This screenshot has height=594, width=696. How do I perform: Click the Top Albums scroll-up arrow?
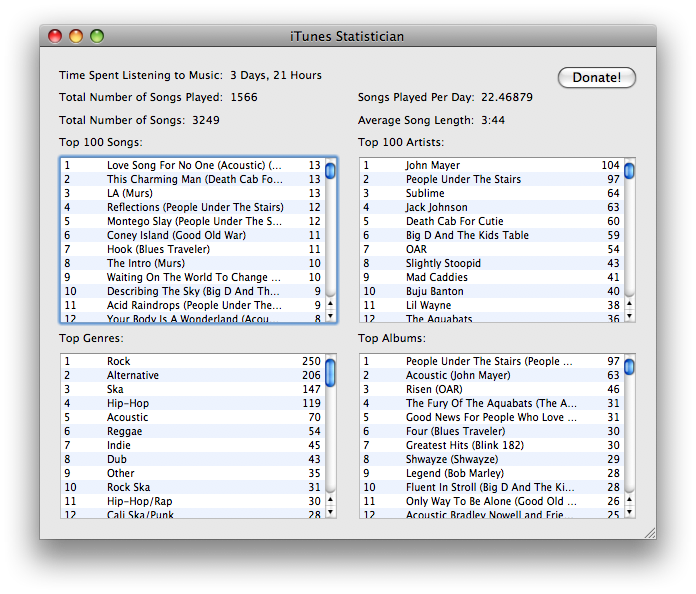[629, 500]
